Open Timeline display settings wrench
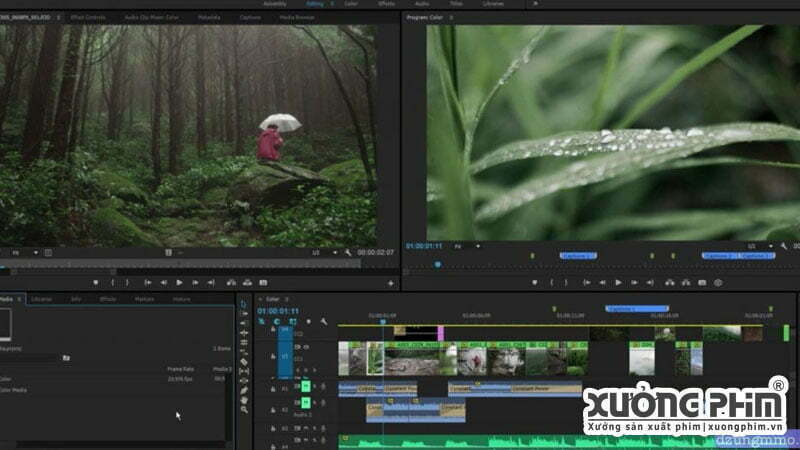The height and width of the screenshot is (450, 800). pyautogui.click(x=323, y=321)
